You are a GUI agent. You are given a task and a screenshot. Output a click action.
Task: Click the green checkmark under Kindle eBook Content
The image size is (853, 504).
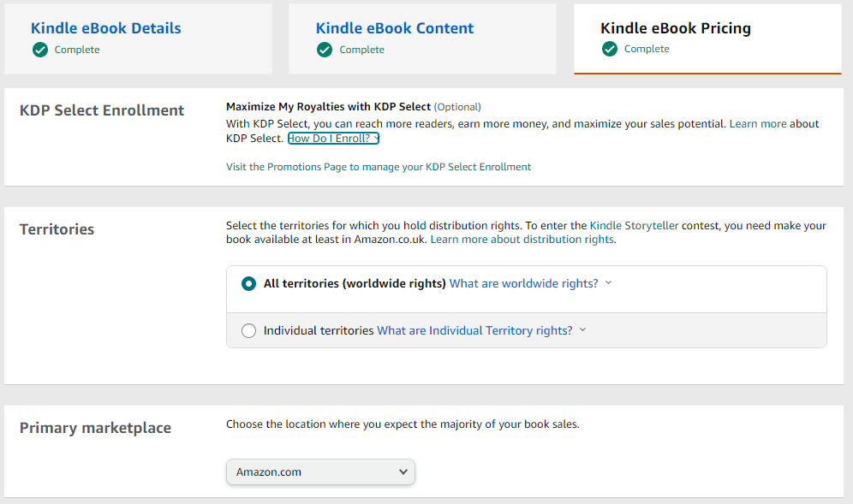tap(324, 50)
